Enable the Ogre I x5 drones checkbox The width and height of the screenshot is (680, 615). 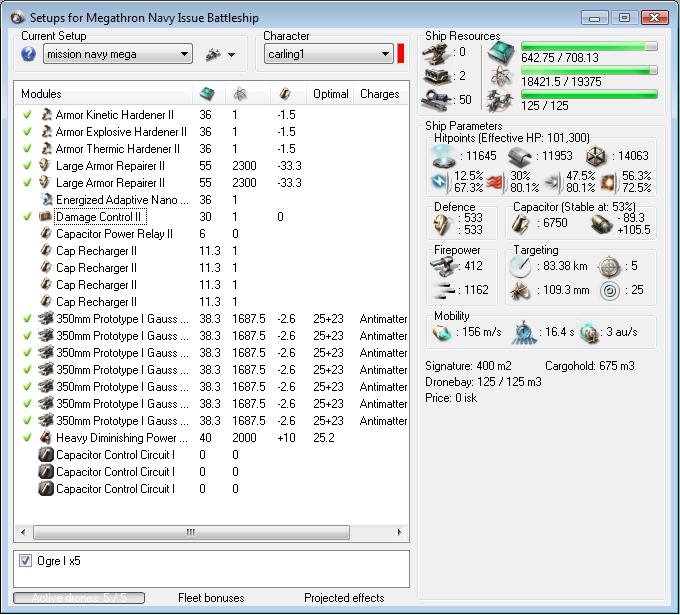25,561
